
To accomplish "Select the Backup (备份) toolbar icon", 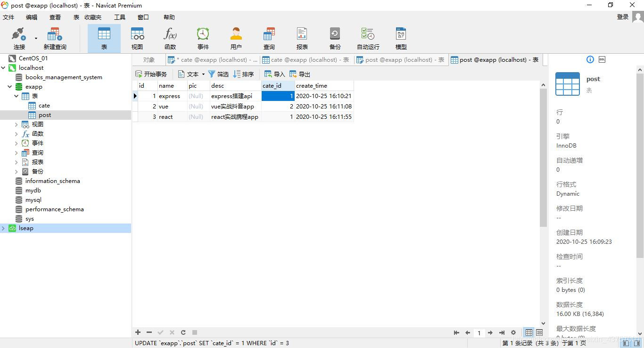I will tap(335, 39).
